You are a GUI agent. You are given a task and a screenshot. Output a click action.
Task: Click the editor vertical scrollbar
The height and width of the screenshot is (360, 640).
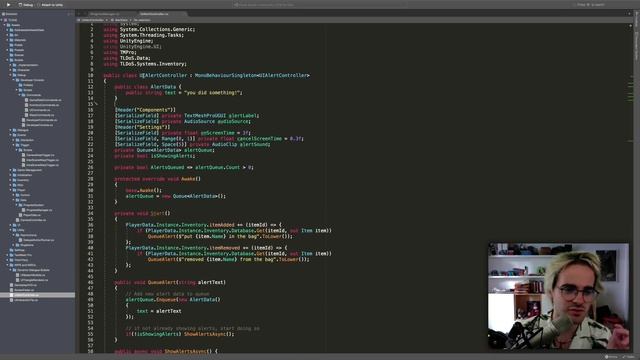pyautogui.click(x=631, y=188)
